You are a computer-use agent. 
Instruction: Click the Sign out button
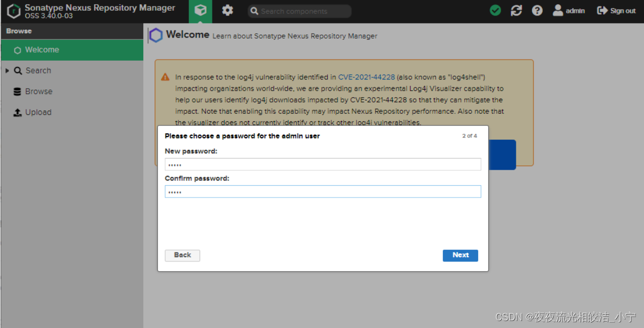coord(616,11)
